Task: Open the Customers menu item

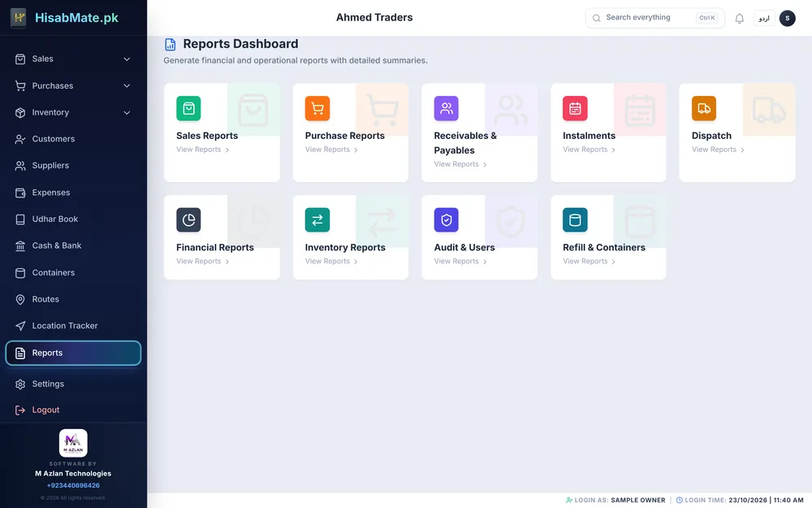Action: [x=73, y=139]
